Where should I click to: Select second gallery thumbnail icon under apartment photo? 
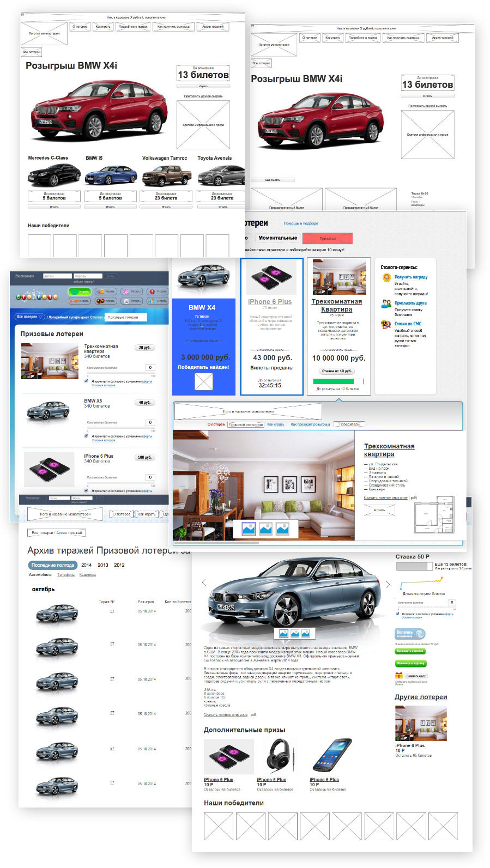265,528
